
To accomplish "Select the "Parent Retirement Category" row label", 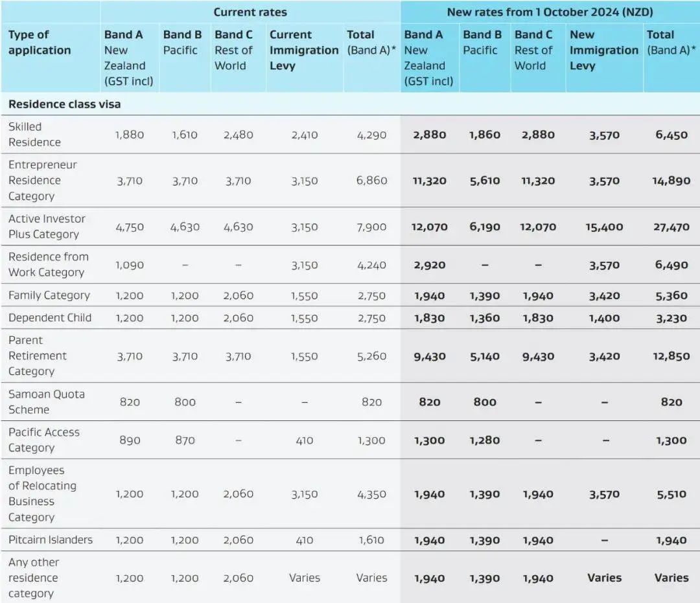I will [38, 356].
